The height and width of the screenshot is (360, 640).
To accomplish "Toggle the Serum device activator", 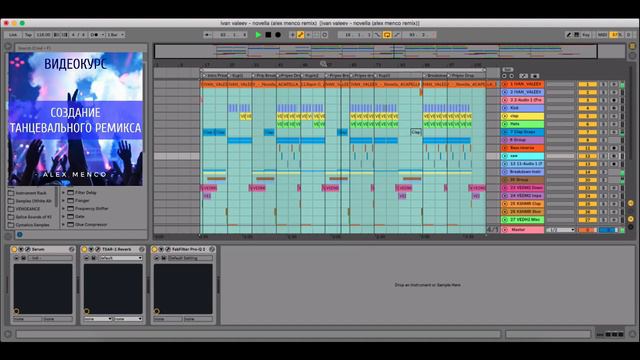I will [14, 249].
